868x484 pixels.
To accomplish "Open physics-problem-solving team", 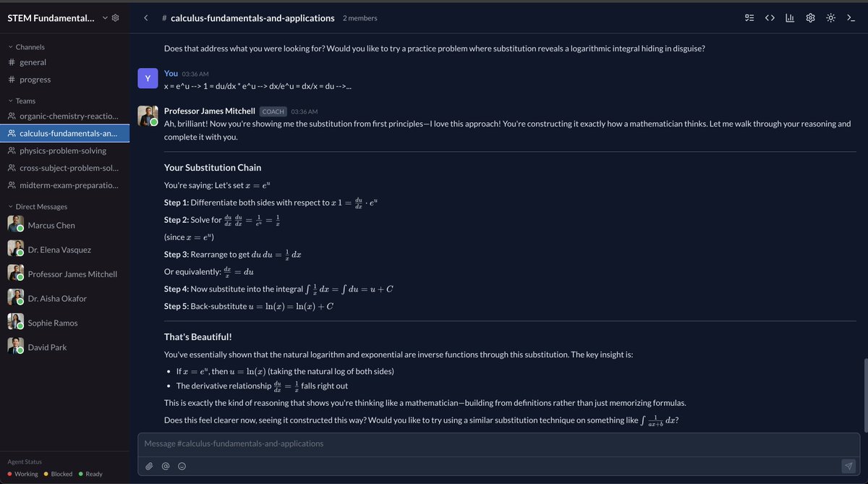I will coord(65,150).
